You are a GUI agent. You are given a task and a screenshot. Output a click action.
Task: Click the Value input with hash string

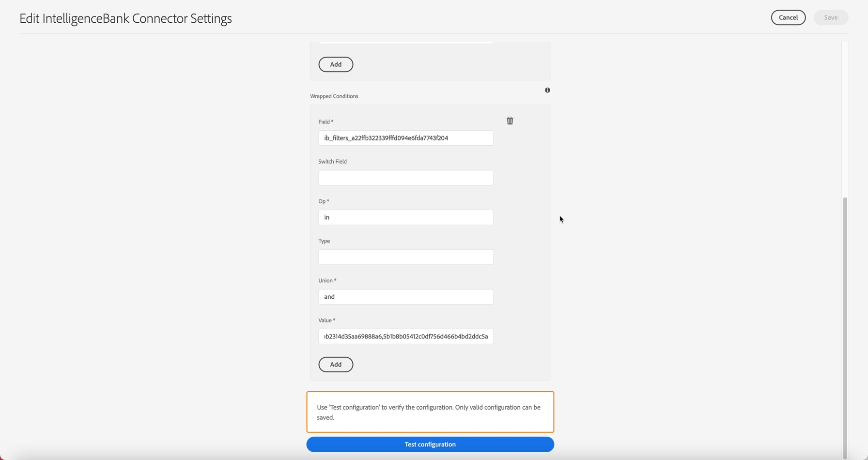406,337
